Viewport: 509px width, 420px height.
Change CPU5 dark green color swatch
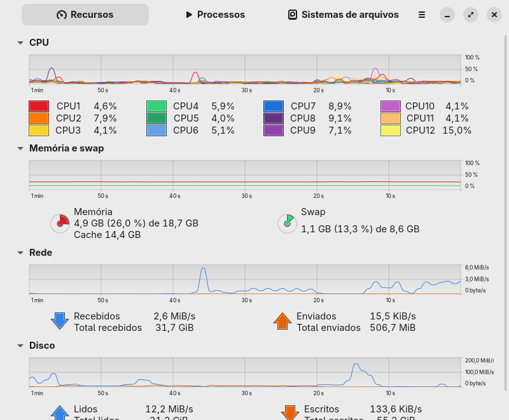click(x=157, y=118)
